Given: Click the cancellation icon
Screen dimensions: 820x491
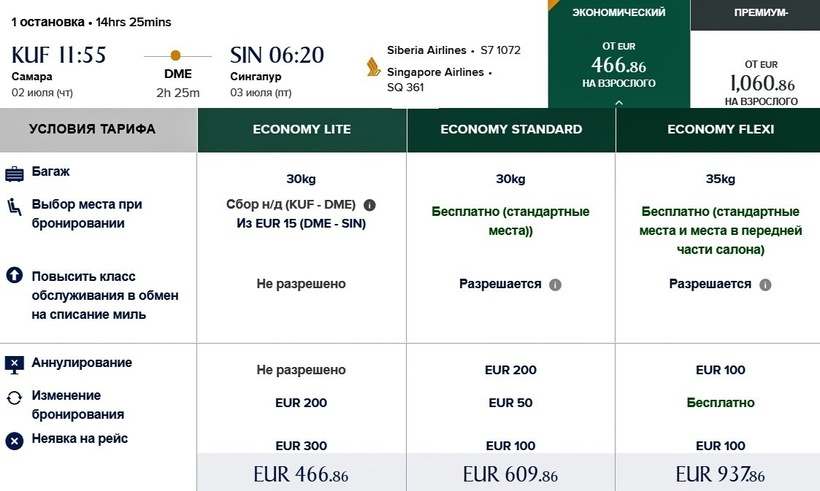Looking at the screenshot, I should click(x=15, y=365).
